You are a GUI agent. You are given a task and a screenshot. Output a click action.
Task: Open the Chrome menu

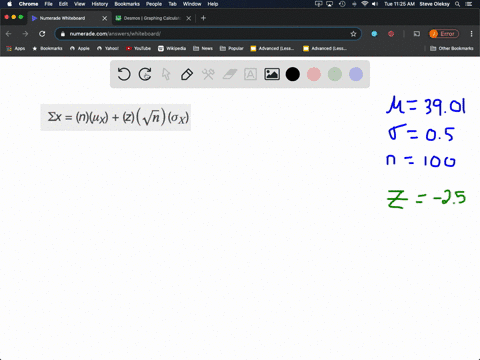(x=28, y=4)
